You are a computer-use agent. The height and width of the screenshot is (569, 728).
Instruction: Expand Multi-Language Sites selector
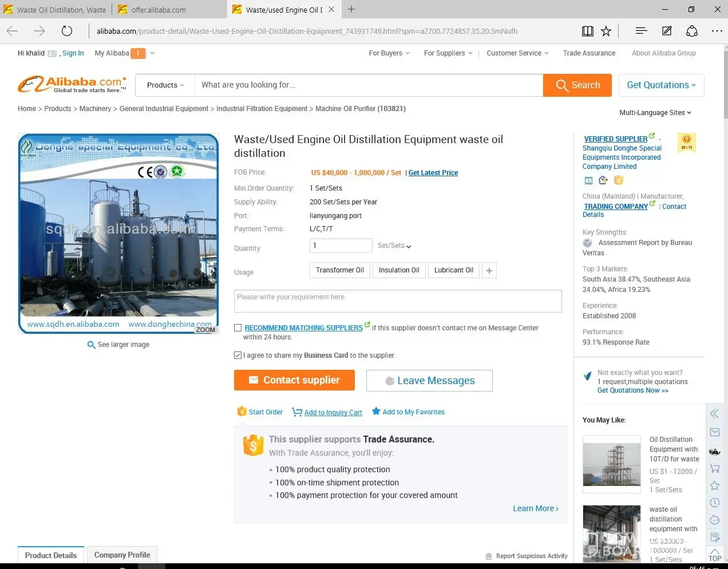(655, 113)
